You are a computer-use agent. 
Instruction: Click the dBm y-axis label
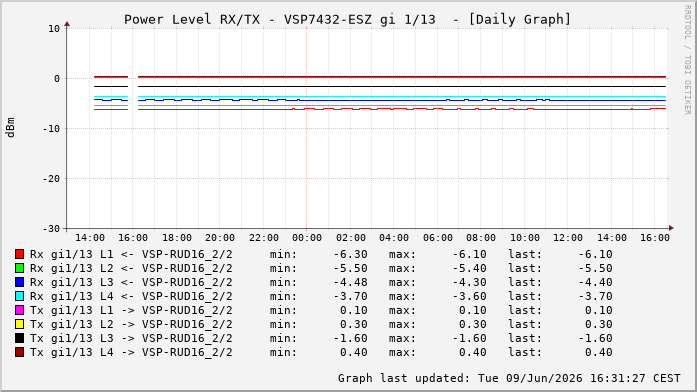tap(10, 128)
